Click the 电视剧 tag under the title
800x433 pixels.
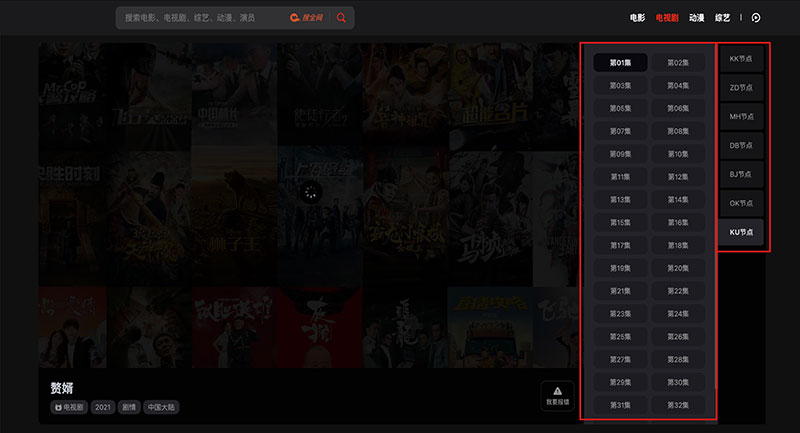pos(69,408)
